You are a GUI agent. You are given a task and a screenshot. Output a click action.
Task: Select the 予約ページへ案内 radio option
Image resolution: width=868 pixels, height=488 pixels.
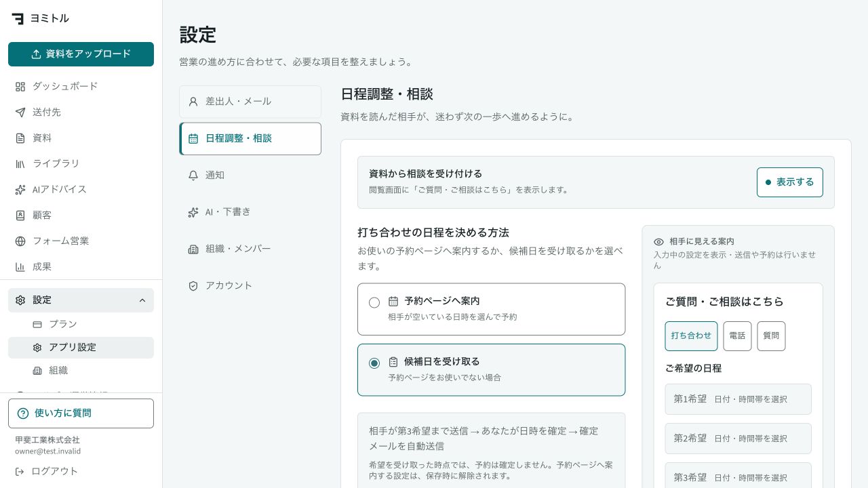click(x=374, y=303)
